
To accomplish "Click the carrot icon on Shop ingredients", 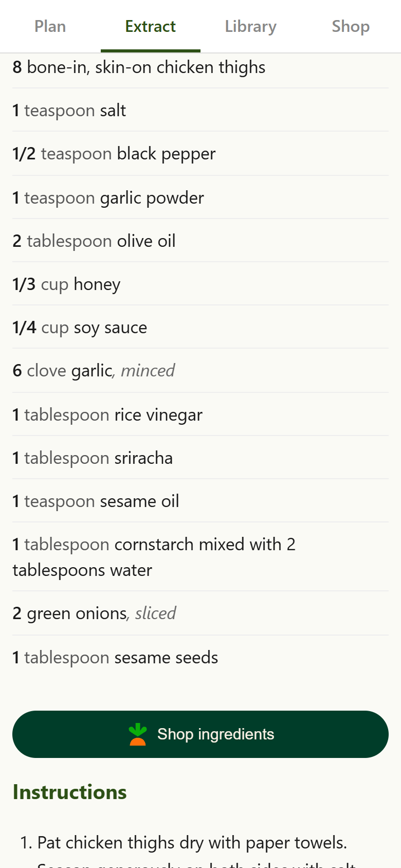I will coord(138,734).
